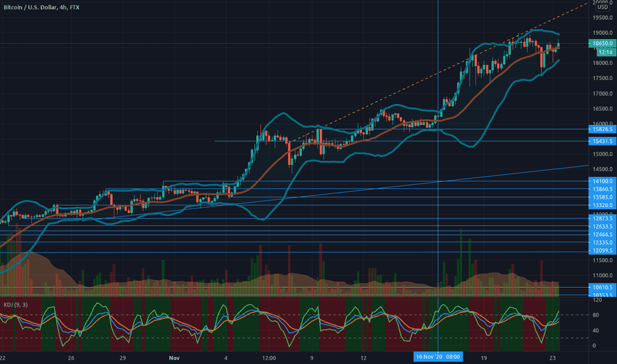Screen dimensions: 617x364
Task: Click the 11500.0 price axis tick
Action: click(x=602, y=261)
